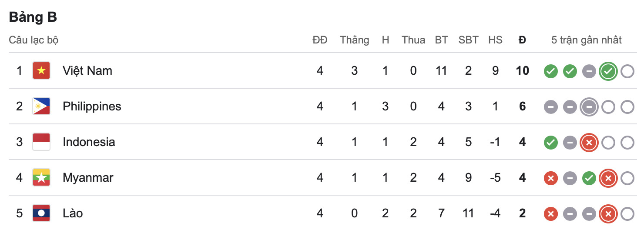Click the Việt Nam flag icon
This screenshot has height=233, width=644.
pos(41,71)
